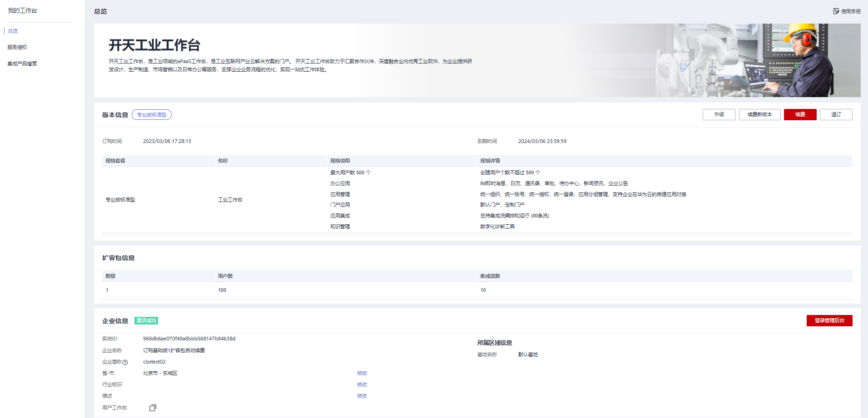Open the 使用手册 user manual icon
This screenshot has width=868, height=418.
coord(836,11)
